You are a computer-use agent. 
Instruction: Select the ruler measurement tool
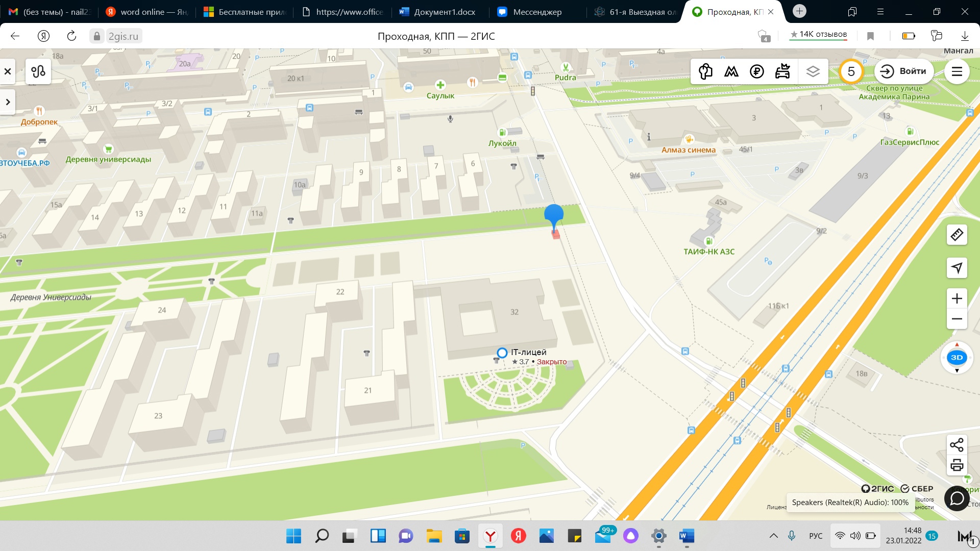[x=957, y=235]
